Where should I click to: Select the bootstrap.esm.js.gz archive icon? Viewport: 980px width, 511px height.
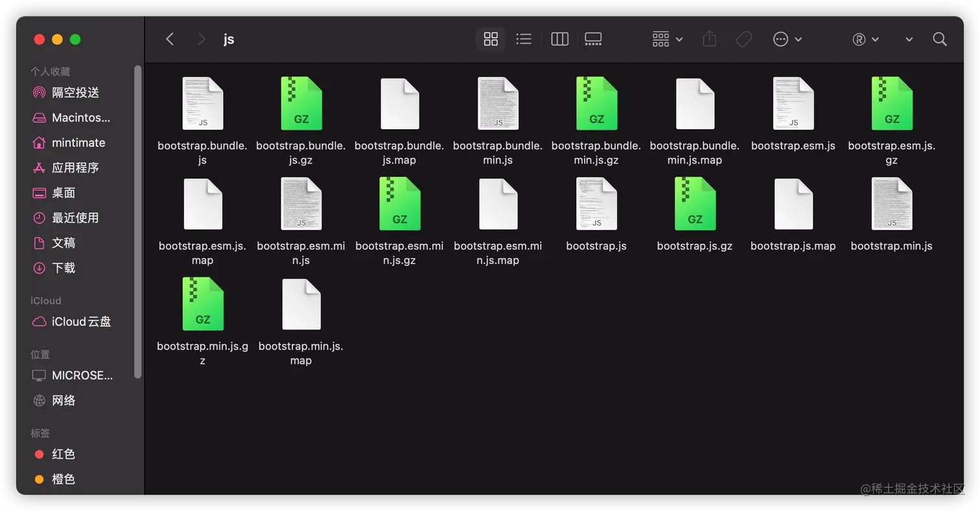click(x=892, y=104)
